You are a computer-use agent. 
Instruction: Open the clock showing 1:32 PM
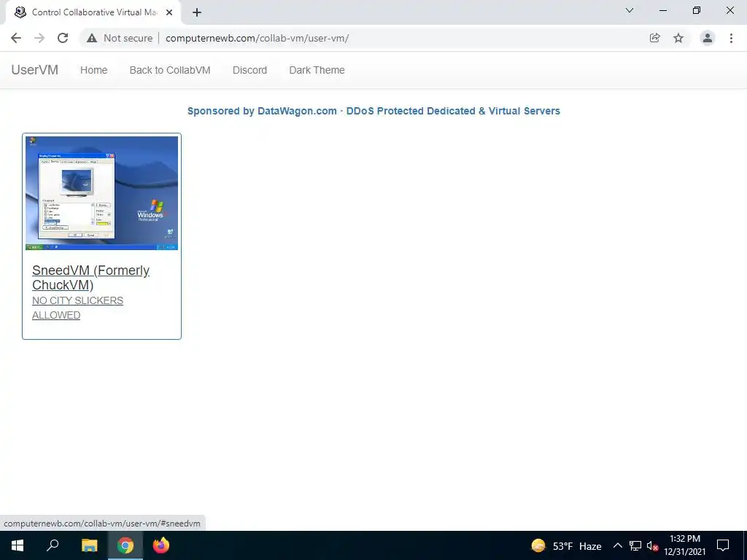(x=685, y=545)
